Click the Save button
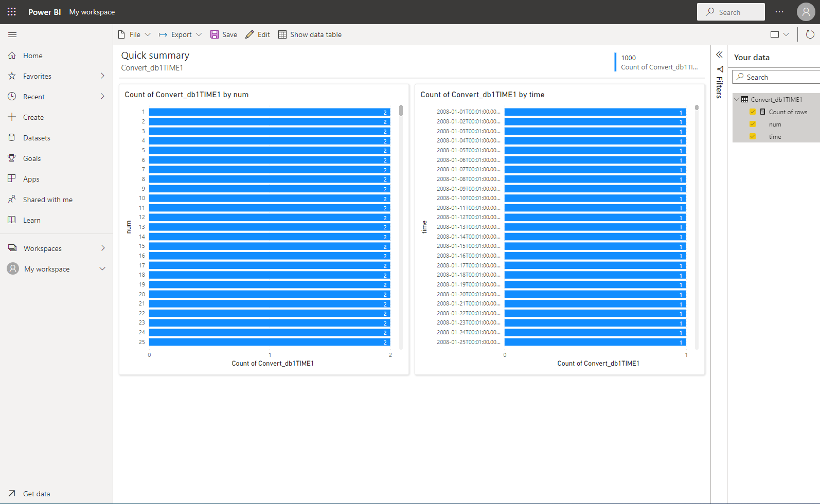Viewport: 820px width, 504px height. point(224,34)
